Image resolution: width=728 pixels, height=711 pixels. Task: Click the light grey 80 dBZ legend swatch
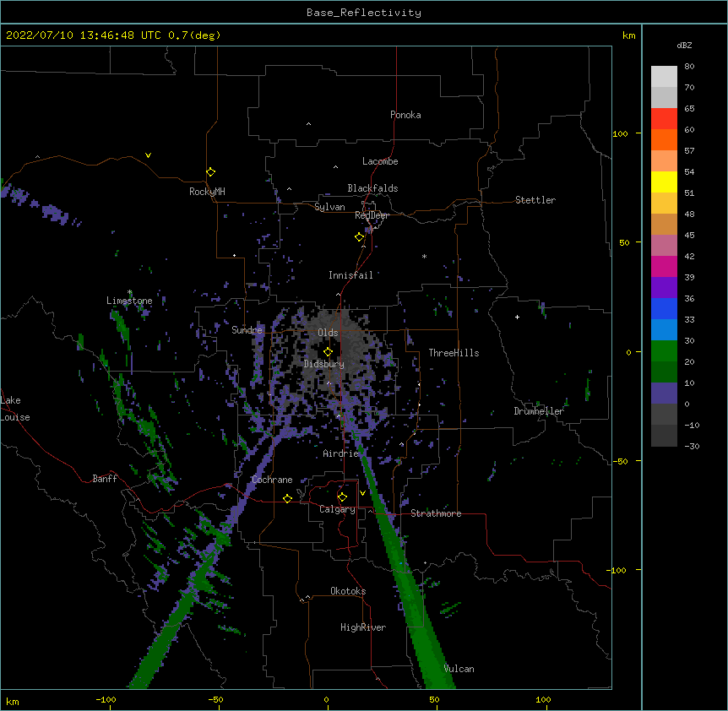(x=664, y=76)
